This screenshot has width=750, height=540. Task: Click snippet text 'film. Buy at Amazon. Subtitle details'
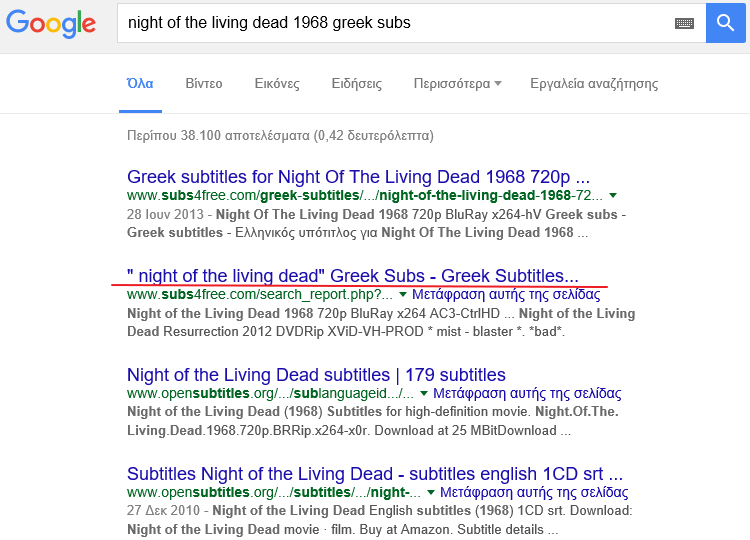click(437, 529)
